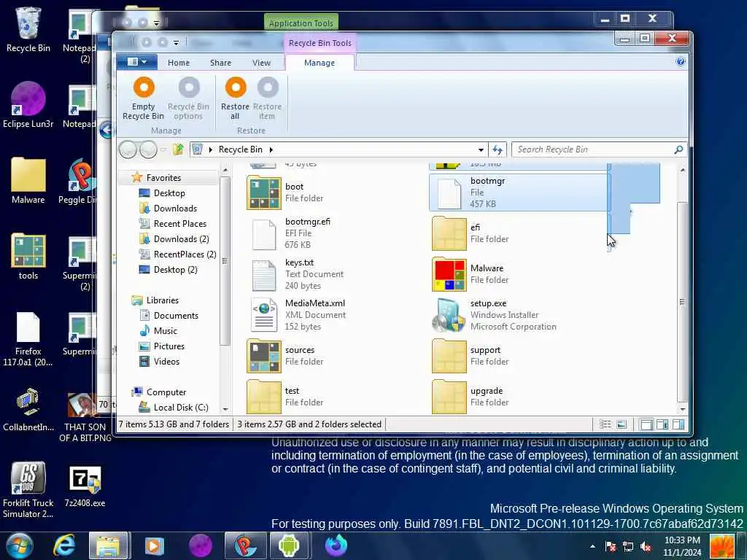Select Forklift Truck Simulator desktop shortcut
The image size is (747, 560).
point(28,491)
